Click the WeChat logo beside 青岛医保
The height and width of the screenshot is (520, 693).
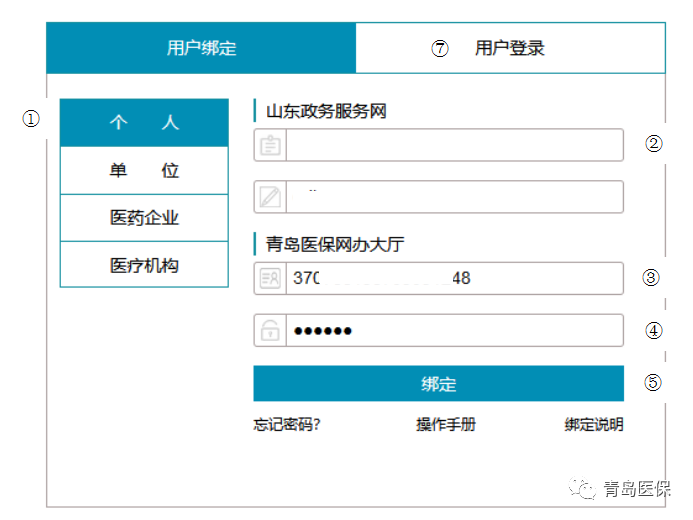click(581, 489)
